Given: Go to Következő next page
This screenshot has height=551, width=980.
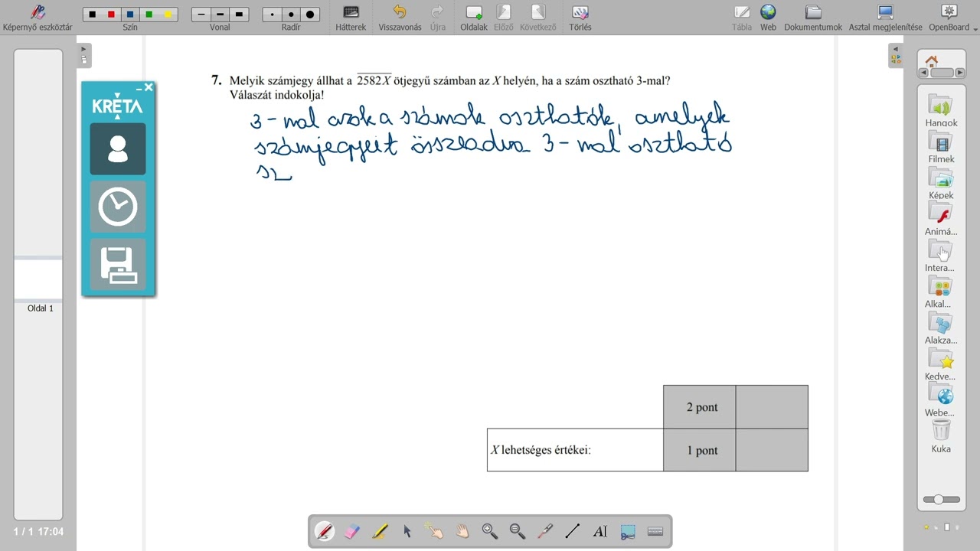Looking at the screenshot, I should [x=537, y=18].
